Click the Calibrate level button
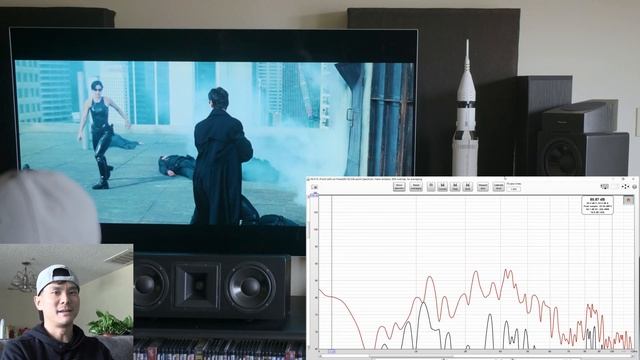640x360 pixels. 498,187
